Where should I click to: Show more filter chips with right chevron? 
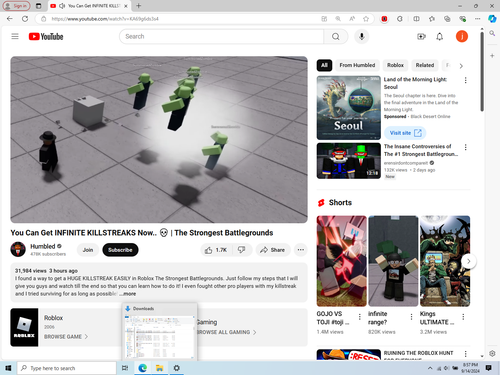tap(461, 66)
